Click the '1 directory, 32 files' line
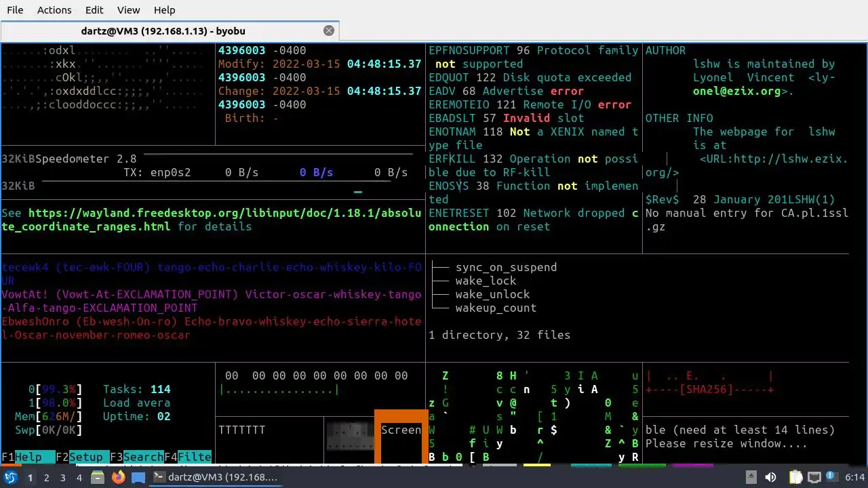The image size is (868, 488). 499,335
